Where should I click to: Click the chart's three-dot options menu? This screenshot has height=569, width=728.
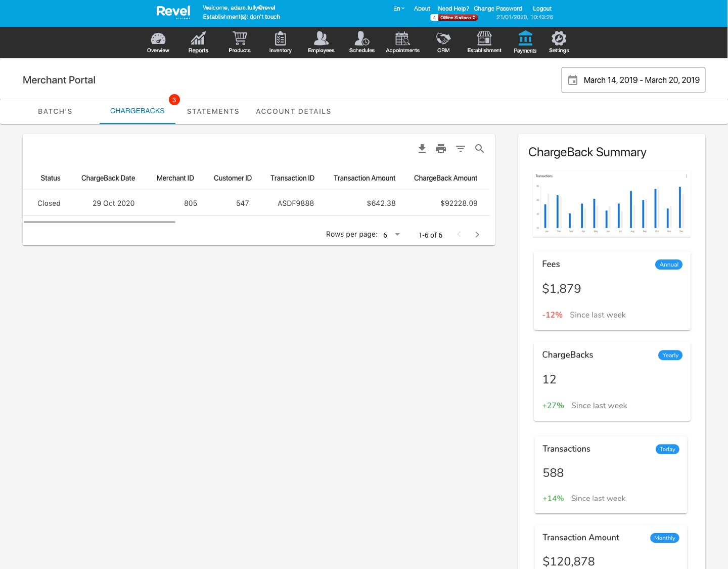686,176
